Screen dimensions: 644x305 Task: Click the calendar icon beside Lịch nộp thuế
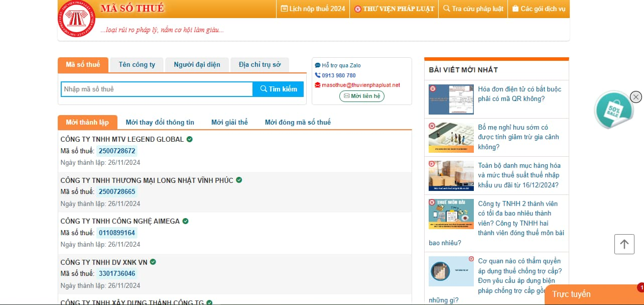coord(284,9)
